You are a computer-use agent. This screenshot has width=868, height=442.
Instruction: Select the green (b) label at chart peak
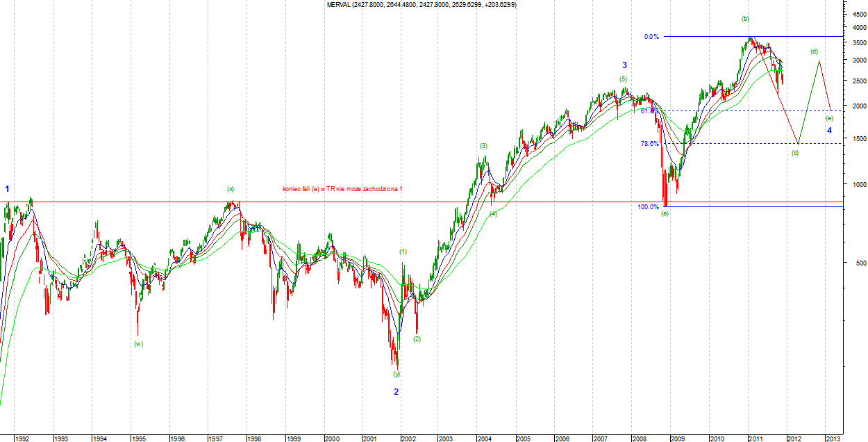point(745,19)
